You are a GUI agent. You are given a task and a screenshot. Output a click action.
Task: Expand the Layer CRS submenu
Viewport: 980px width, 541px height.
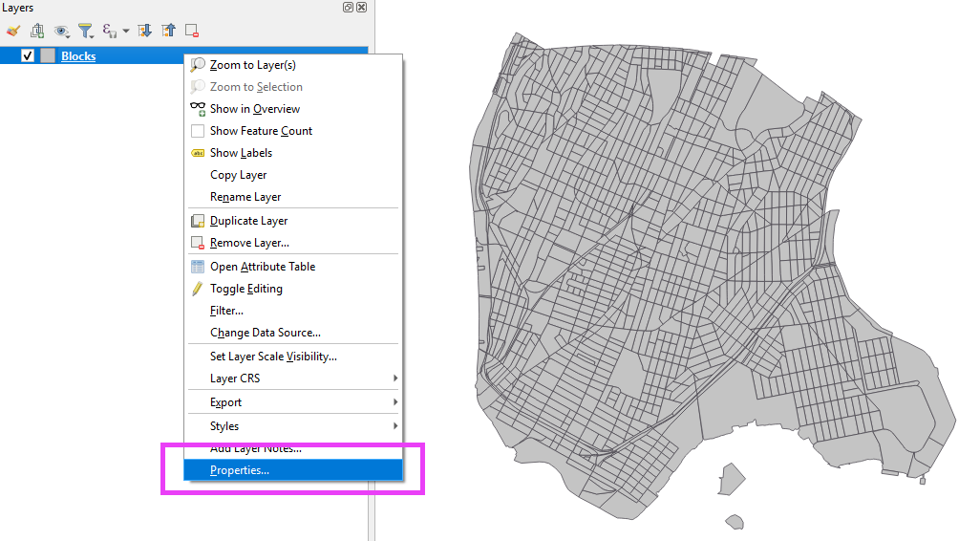[x=292, y=379]
